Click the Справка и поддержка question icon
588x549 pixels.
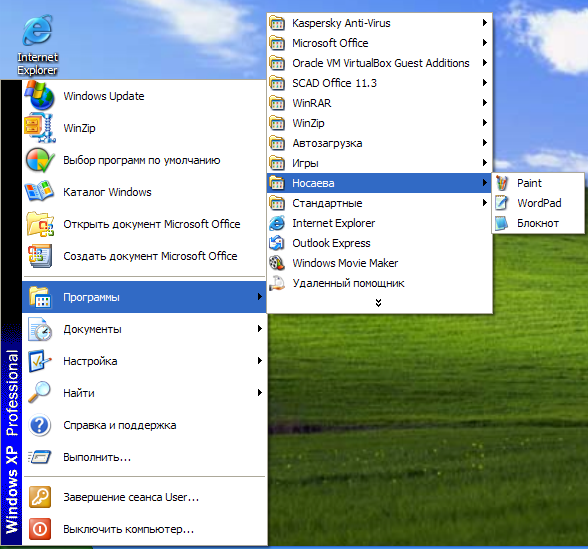pos(40,425)
